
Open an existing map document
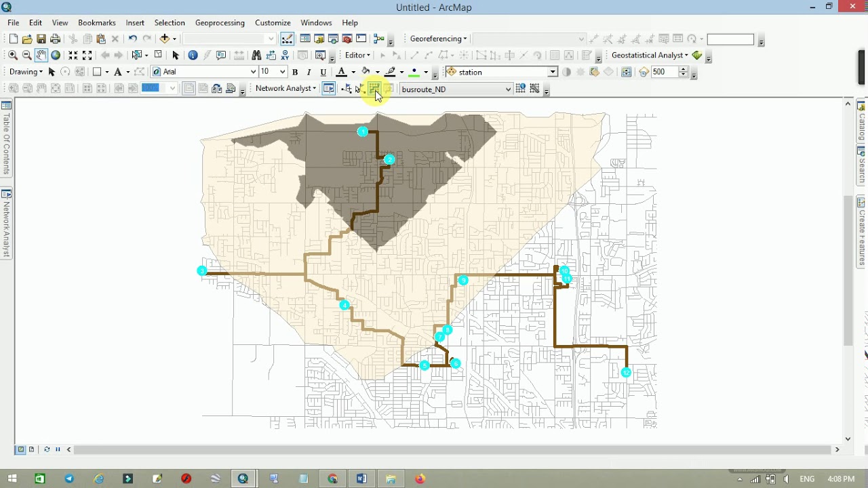click(27, 39)
